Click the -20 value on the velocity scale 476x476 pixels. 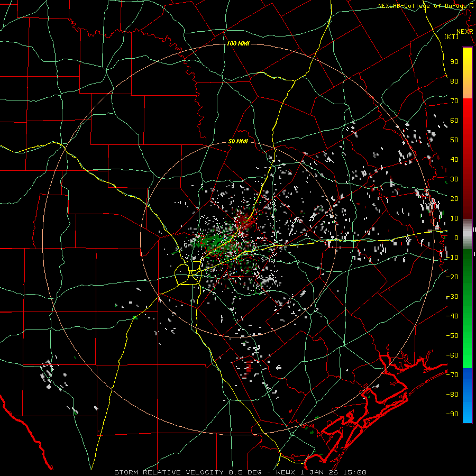pos(452,277)
